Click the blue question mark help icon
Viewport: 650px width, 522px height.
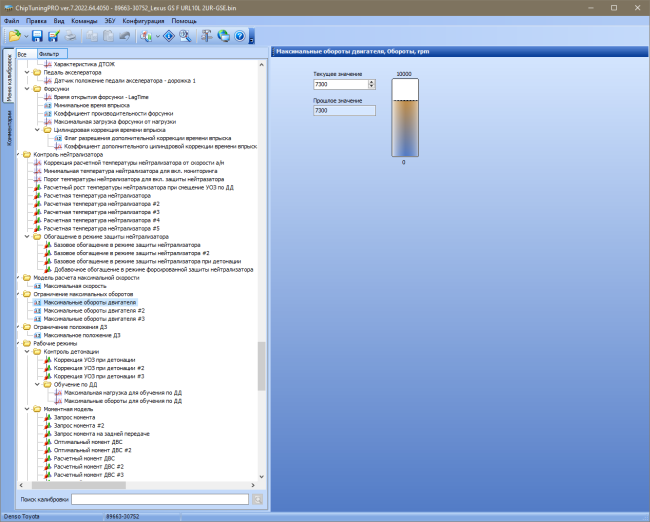pos(240,36)
